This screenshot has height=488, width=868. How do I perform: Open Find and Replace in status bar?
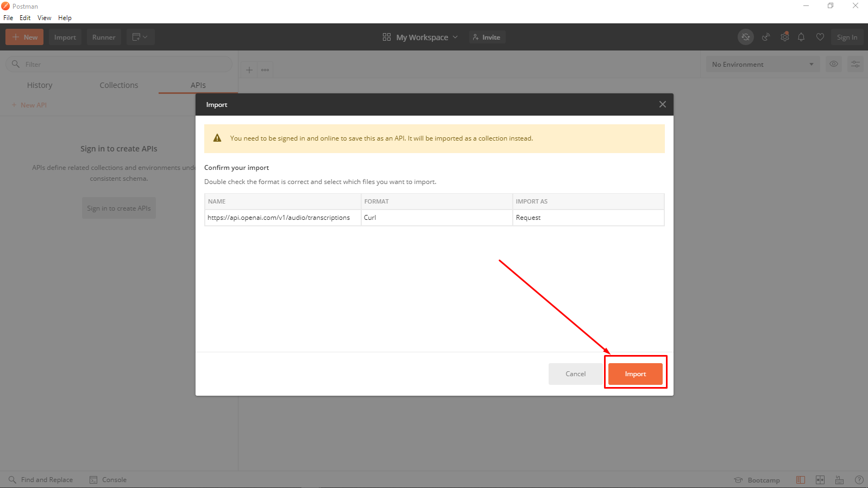coord(41,480)
